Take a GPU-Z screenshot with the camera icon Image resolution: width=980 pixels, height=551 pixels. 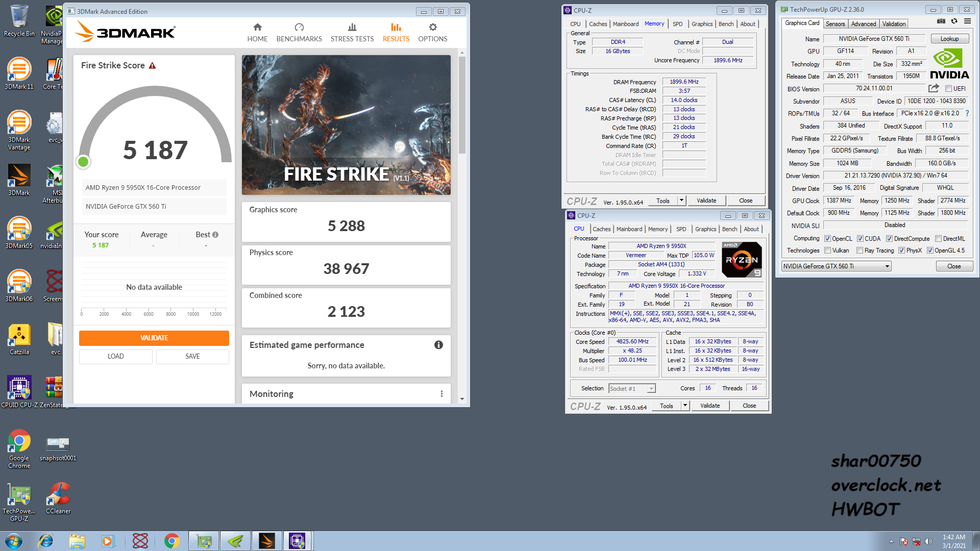941,21
